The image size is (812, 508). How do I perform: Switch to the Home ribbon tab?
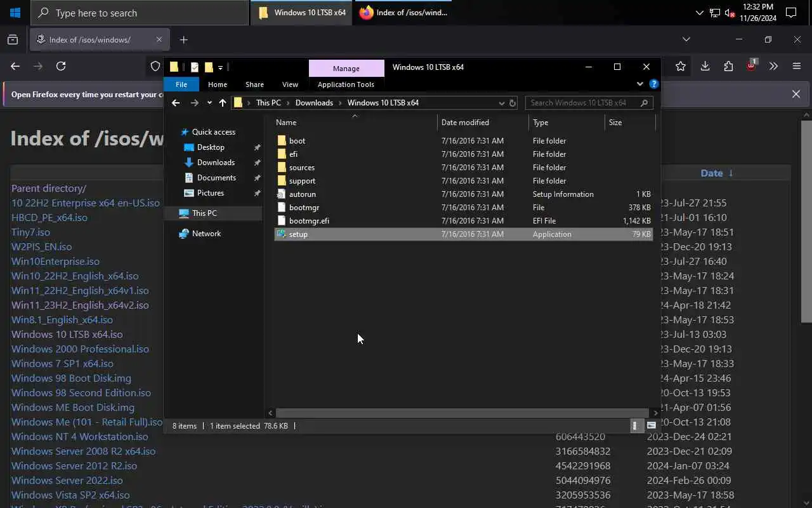218,84
